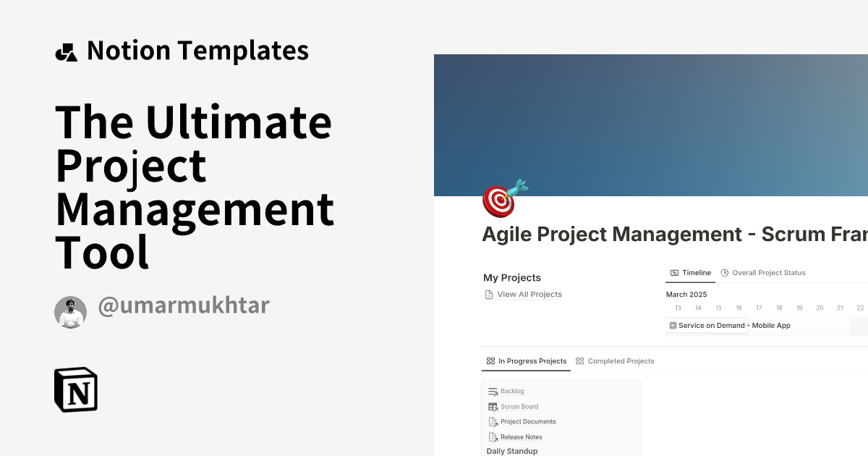868x456 pixels.
Task: Click the Notion logo at bottom left
Action: 76,389
